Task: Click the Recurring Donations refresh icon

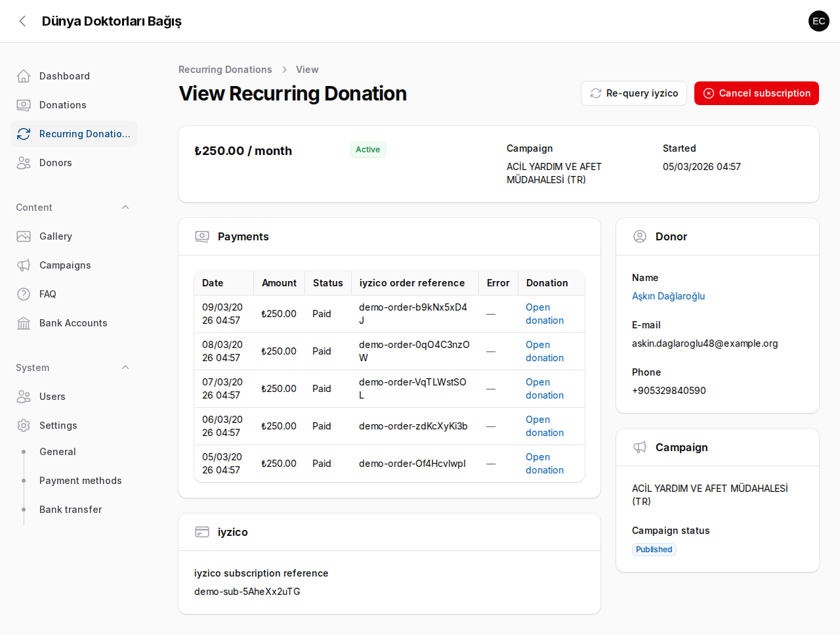Action: [x=24, y=134]
